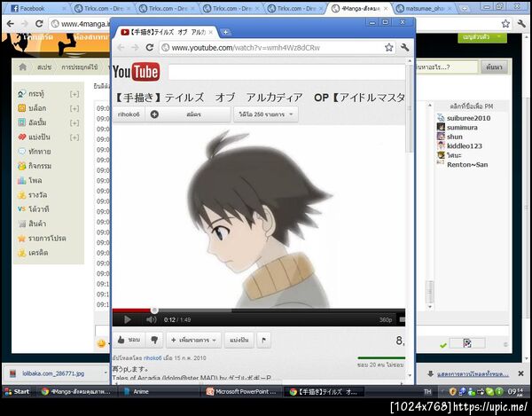Dislike the video with thumbs-down icon
The image size is (532, 416).
coord(154,340)
